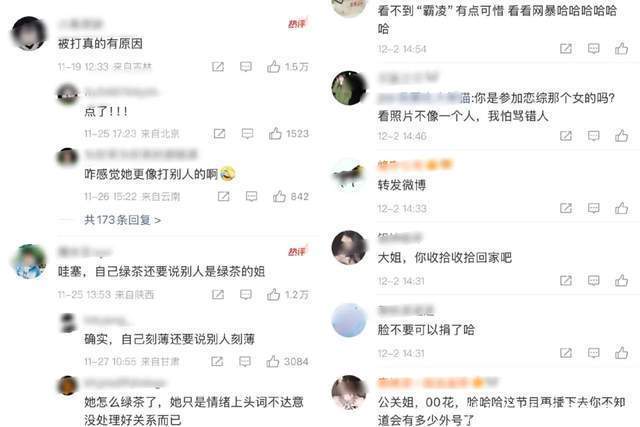Reply to the comment "转发微博"
This screenshot has width=640, height=427.
pyautogui.click(x=593, y=208)
